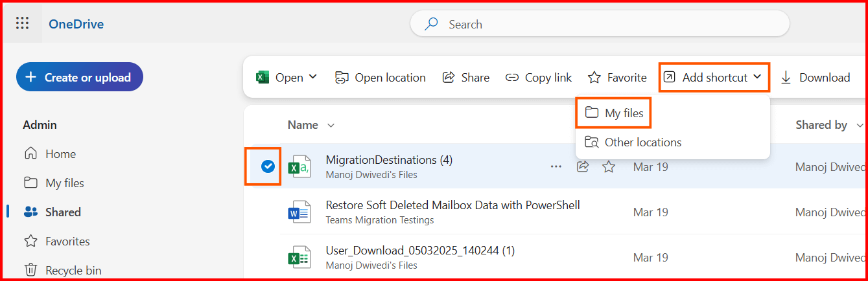Click the Favorite star toolbar button
This screenshot has width=868, height=281.
(x=616, y=78)
